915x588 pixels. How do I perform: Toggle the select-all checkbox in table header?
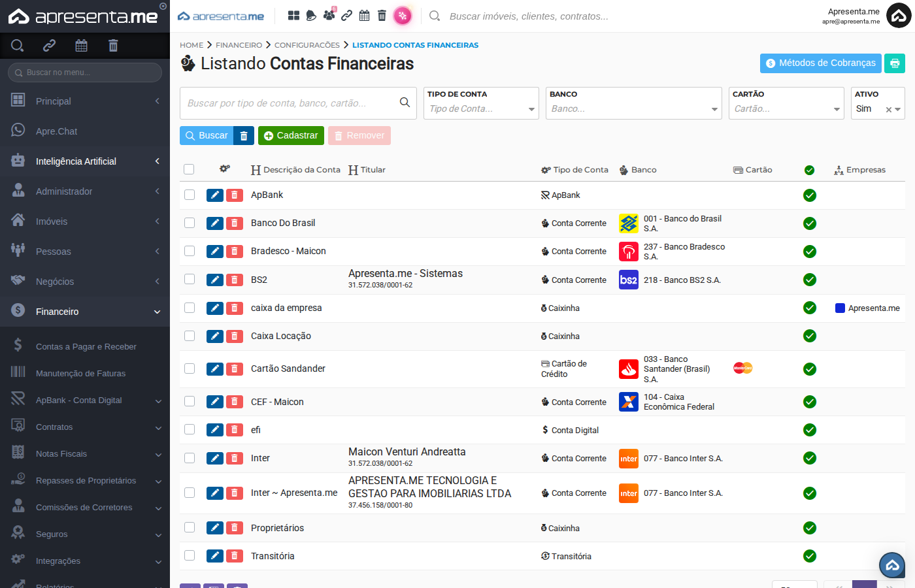[x=189, y=169]
